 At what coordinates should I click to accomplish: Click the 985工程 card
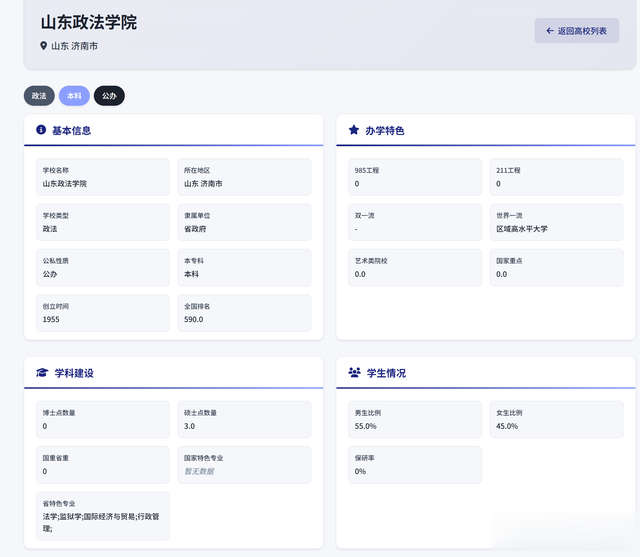pyautogui.click(x=415, y=177)
